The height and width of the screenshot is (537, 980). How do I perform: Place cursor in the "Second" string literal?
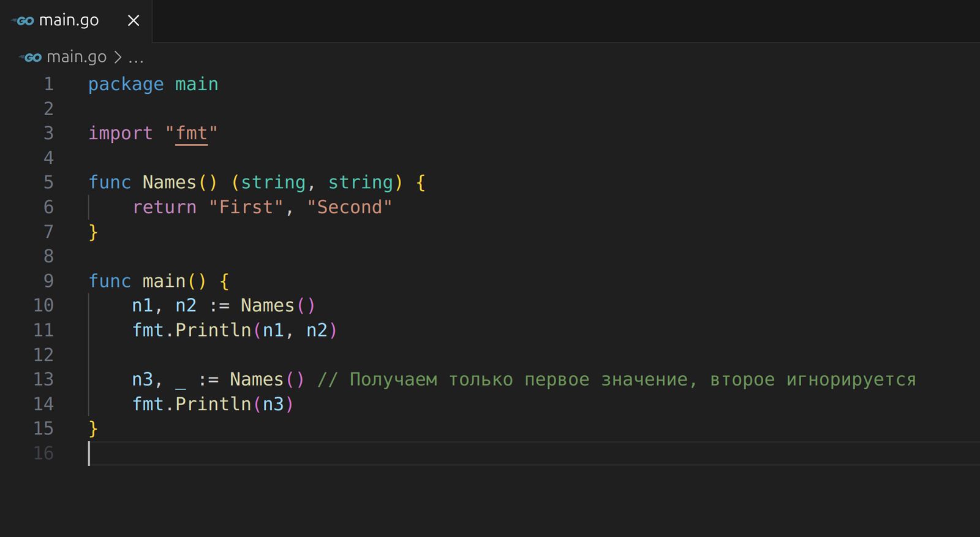pos(349,207)
